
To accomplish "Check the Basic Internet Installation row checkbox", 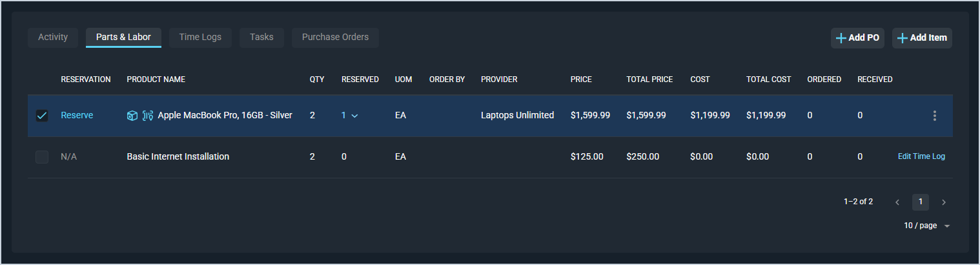I will pos(42,157).
